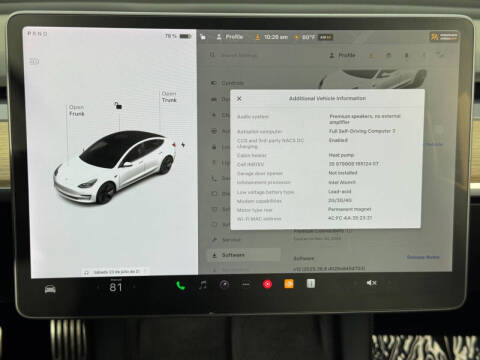
Task: Open the green Phone app
Action: [x=181, y=285]
